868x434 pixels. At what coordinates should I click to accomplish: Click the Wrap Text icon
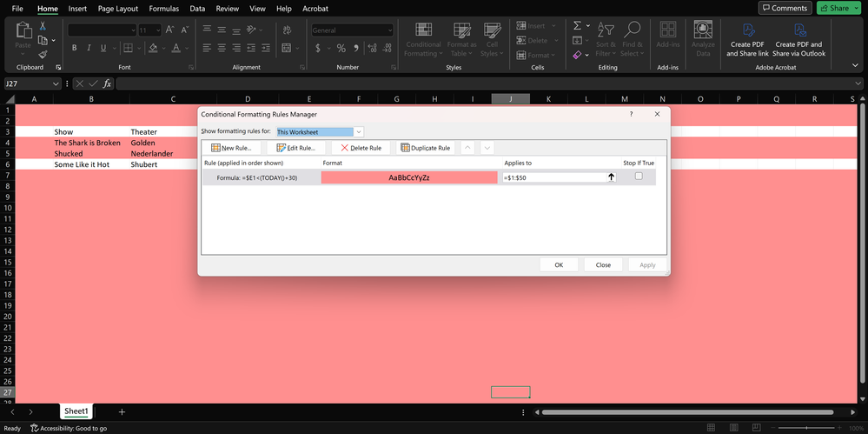287,30
